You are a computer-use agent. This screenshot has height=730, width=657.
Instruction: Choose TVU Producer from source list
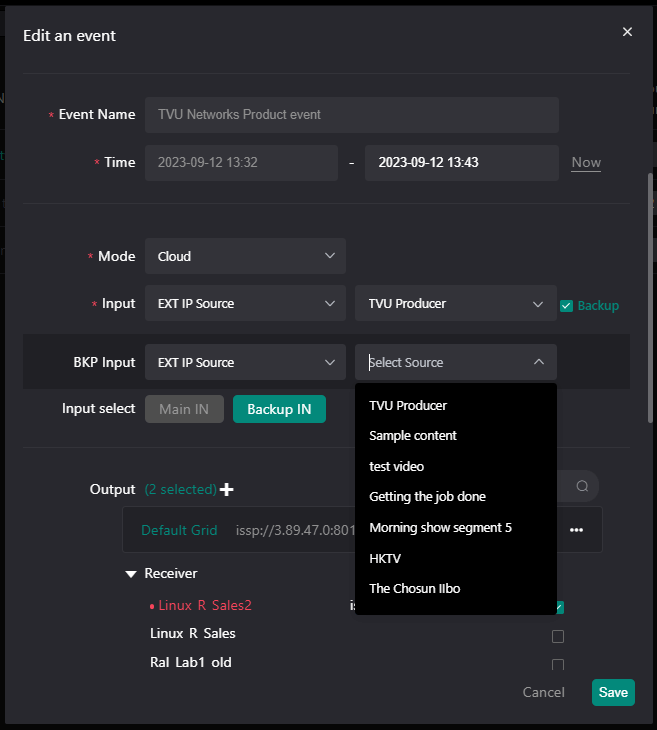[456, 406]
